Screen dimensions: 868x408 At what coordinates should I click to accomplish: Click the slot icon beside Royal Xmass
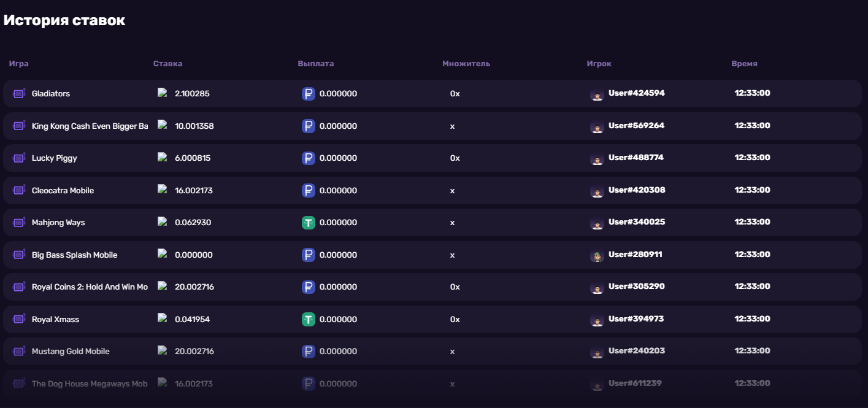20,319
